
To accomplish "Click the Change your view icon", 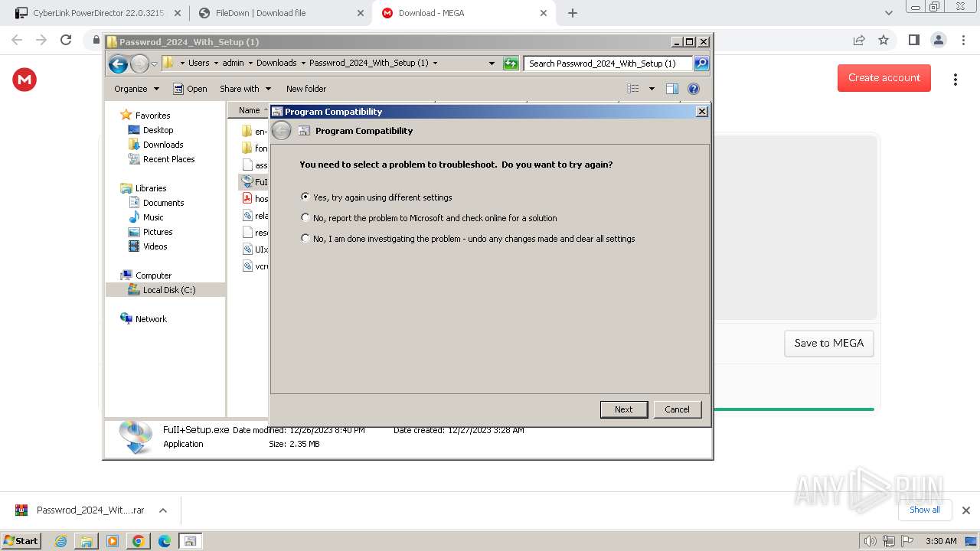I will 633,89.
